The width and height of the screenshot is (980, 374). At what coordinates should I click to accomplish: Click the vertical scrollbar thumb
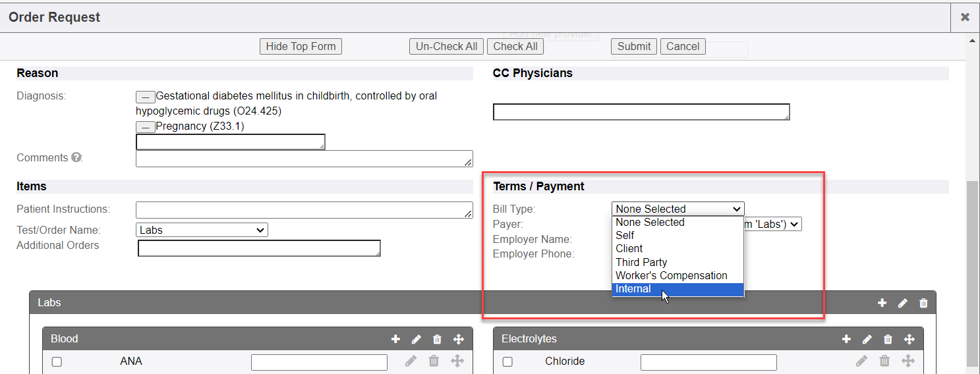coord(972,273)
